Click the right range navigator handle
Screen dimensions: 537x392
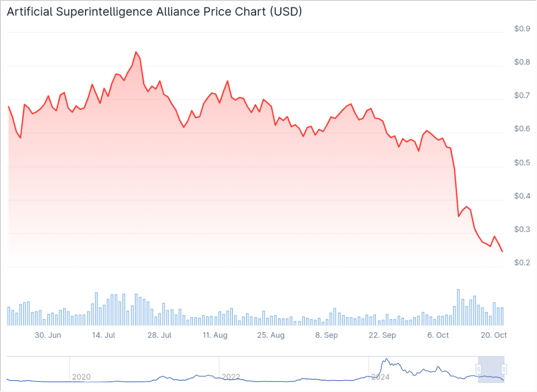click(504, 369)
